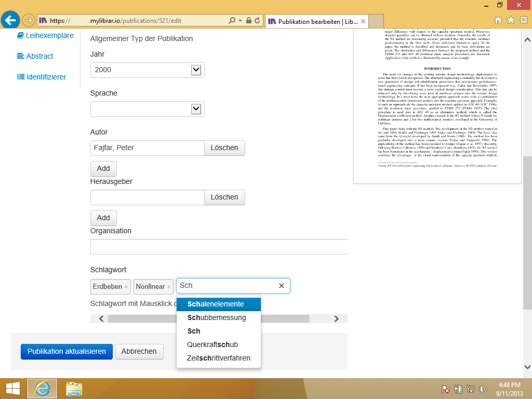532x399 pixels.
Task: Click the Organisation input field
Action: coord(219,247)
